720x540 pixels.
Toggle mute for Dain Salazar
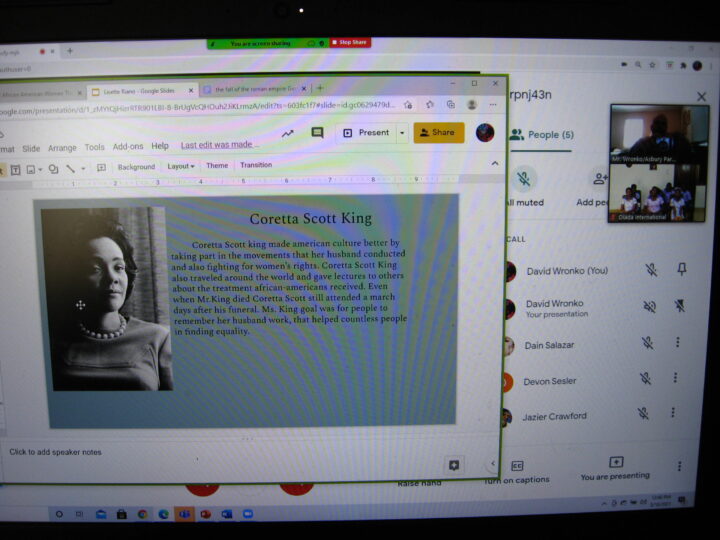647,343
